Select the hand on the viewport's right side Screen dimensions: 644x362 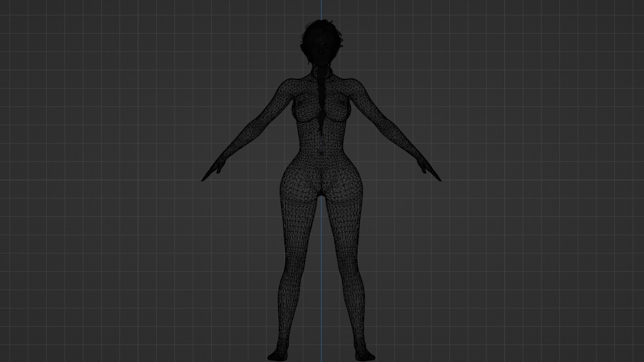coord(429,170)
